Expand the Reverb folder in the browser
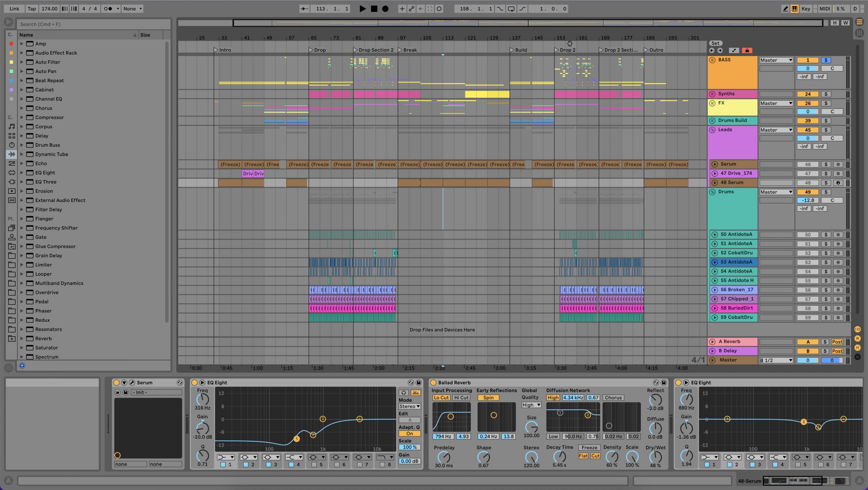Viewport: 868px width, 490px height. 21,338
